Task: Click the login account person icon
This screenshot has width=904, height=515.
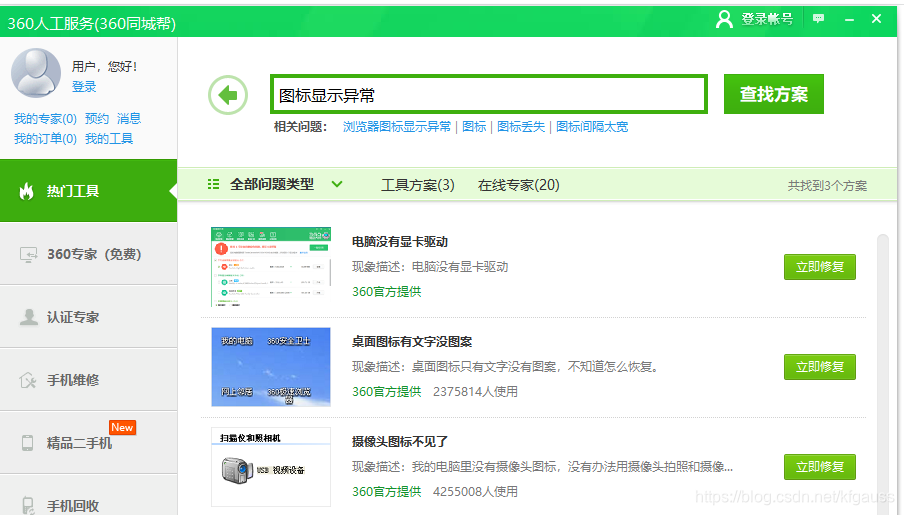Action: coord(724,19)
